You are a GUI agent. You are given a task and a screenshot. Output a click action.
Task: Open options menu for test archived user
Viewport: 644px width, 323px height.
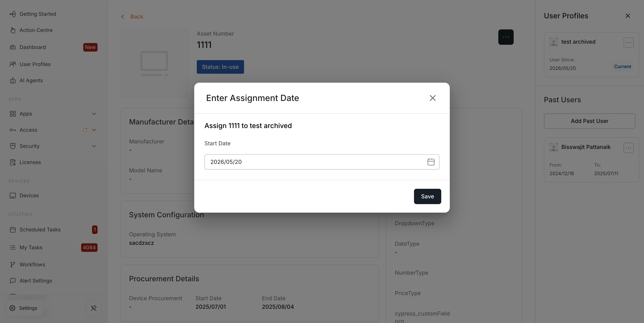628,43
